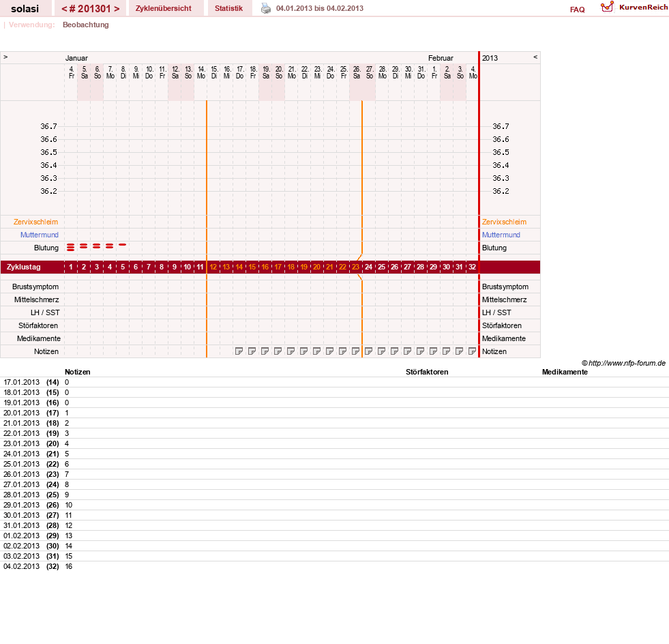Open note icon for cycle day 30
Screen dimensions: 669x644
pos(446,351)
